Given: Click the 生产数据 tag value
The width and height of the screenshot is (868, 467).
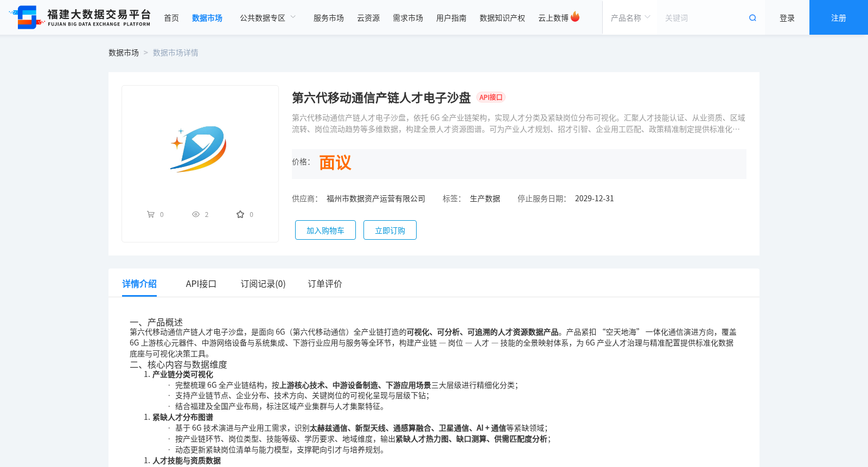Looking at the screenshot, I should (485, 199).
